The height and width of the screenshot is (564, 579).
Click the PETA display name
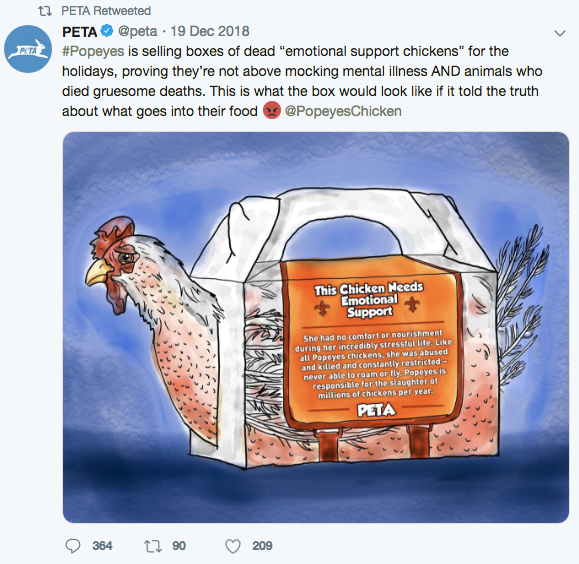tap(79, 32)
